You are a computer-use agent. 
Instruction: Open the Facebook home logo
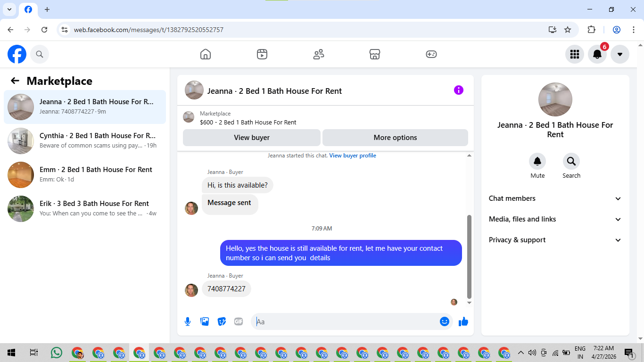[x=17, y=54]
